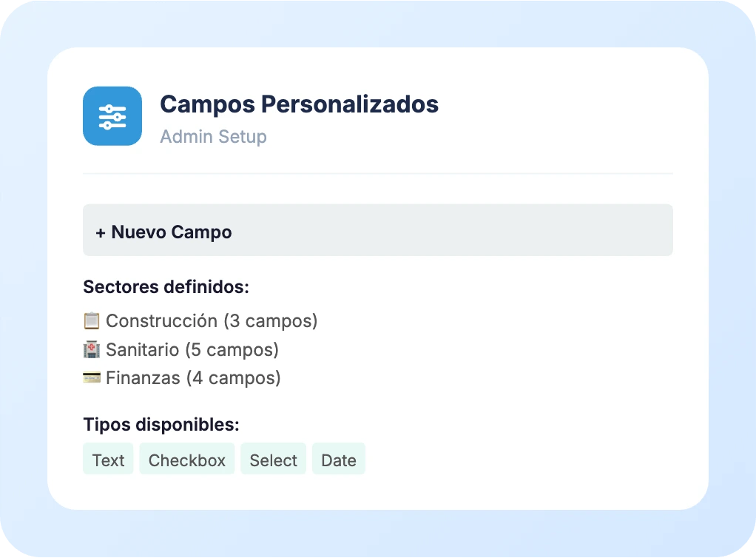Choose the Select field type chip

pyautogui.click(x=273, y=460)
